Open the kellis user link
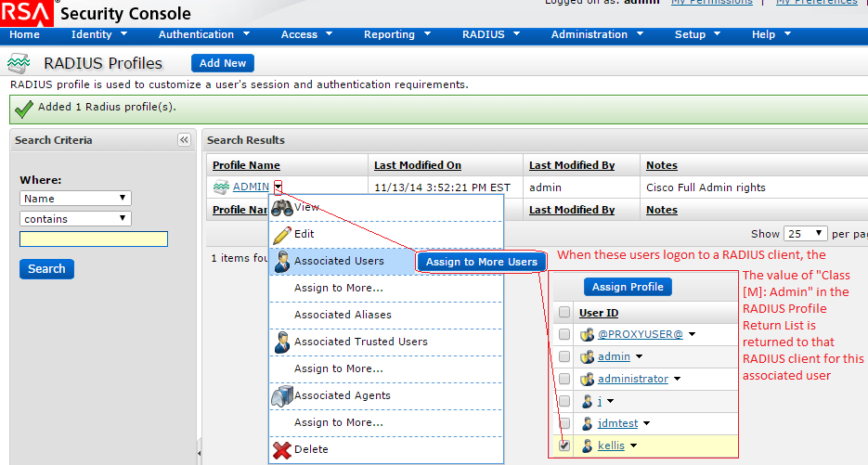The width and height of the screenshot is (868, 465). coord(611,446)
